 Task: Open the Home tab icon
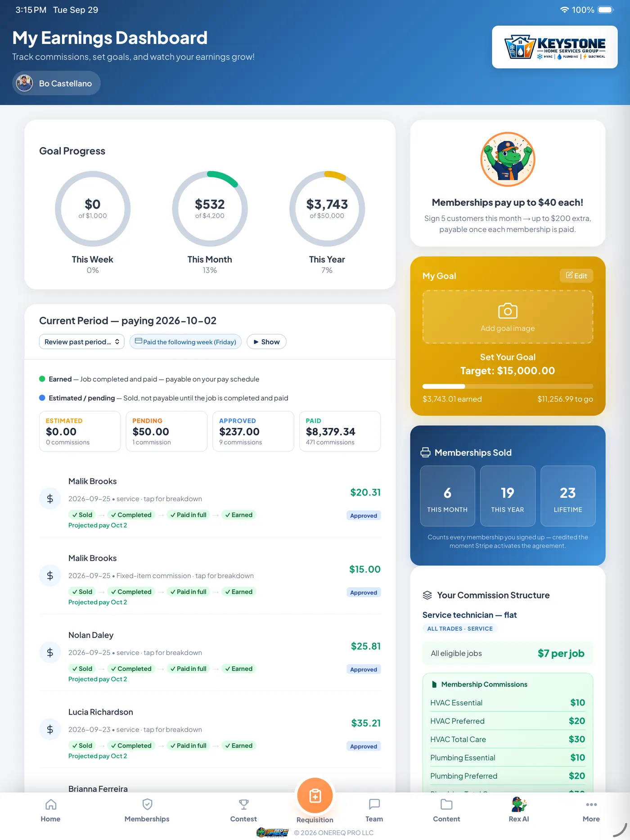pos(51,804)
